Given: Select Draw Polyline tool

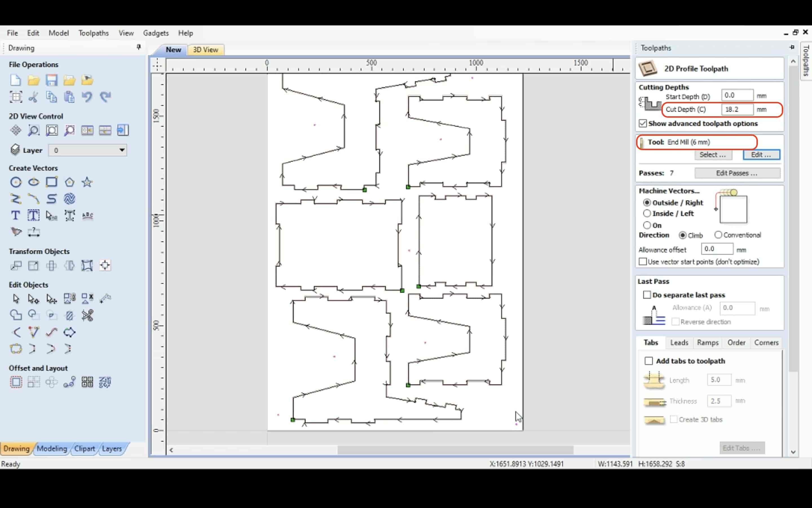Looking at the screenshot, I should point(16,199).
